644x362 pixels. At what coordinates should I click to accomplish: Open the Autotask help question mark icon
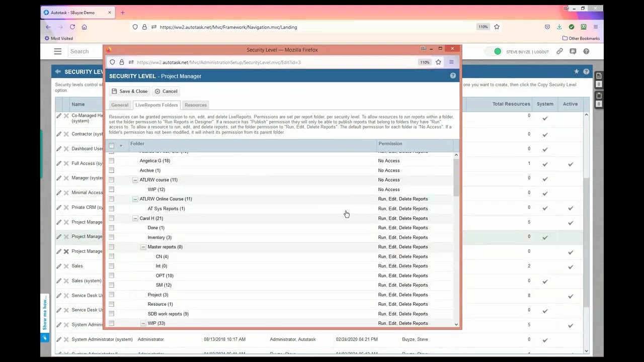pos(586,51)
